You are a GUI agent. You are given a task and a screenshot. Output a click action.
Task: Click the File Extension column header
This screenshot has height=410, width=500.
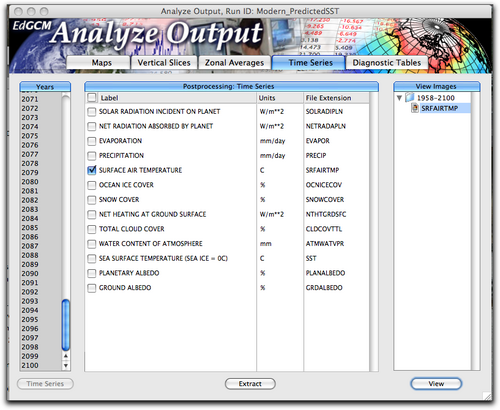point(336,98)
